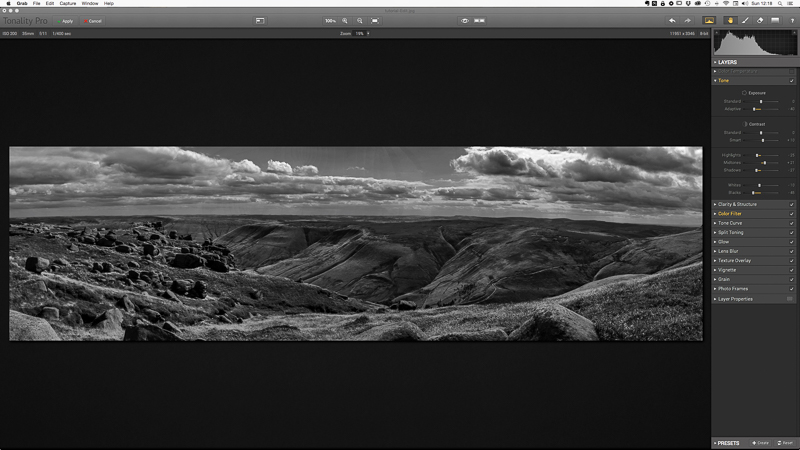Click the zoom out magnifier icon
The height and width of the screenshot is (450, 800).
pos(360,20)
